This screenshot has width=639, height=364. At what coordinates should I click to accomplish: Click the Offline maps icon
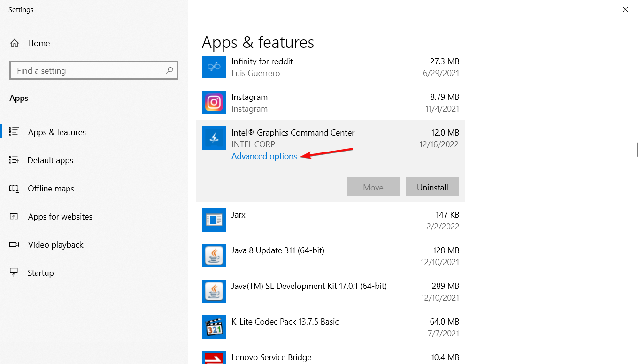point(14,188)
